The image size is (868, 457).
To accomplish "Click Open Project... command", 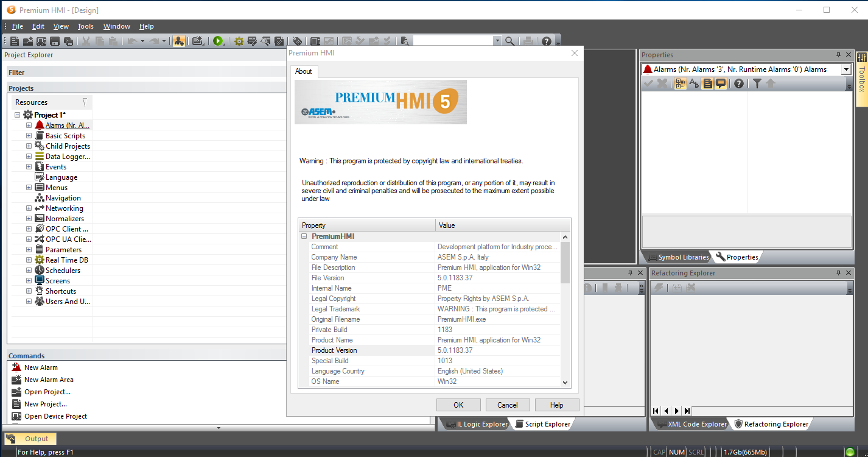I will (x=47, y=392).
